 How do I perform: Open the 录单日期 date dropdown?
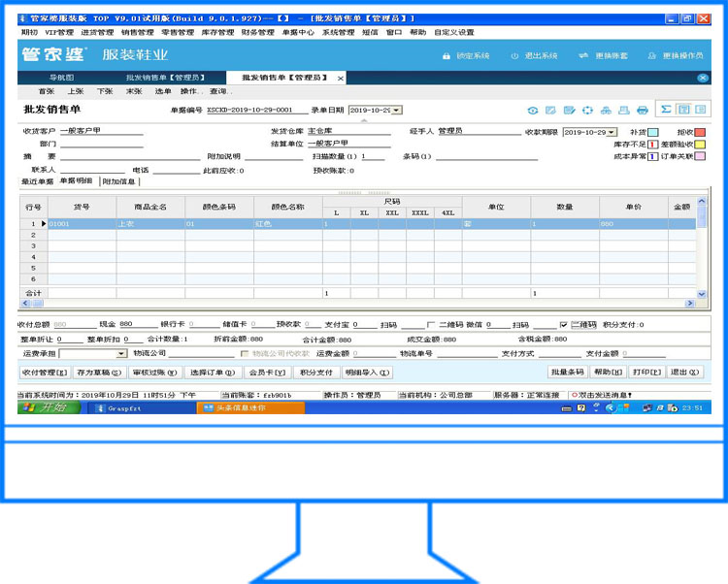coord(397,111)
